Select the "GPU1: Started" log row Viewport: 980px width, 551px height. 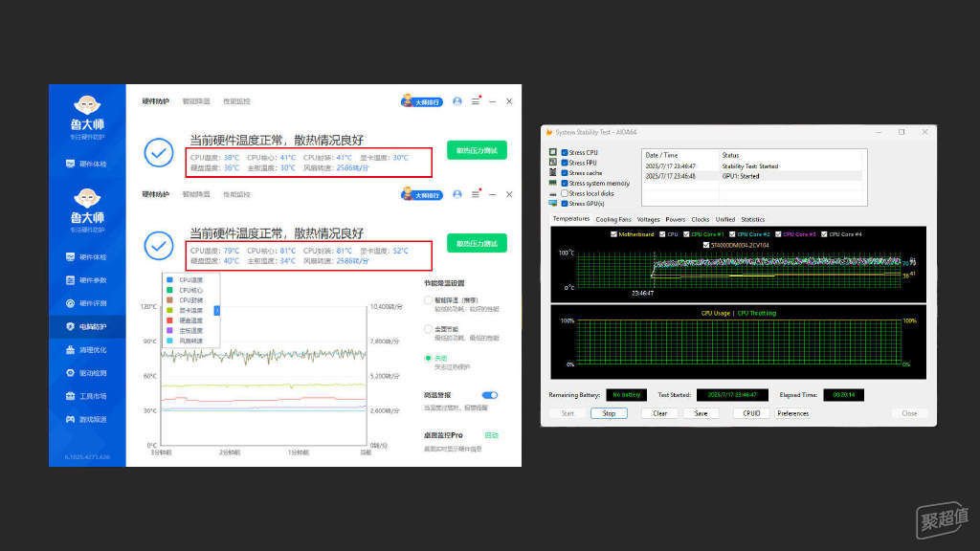754,176
